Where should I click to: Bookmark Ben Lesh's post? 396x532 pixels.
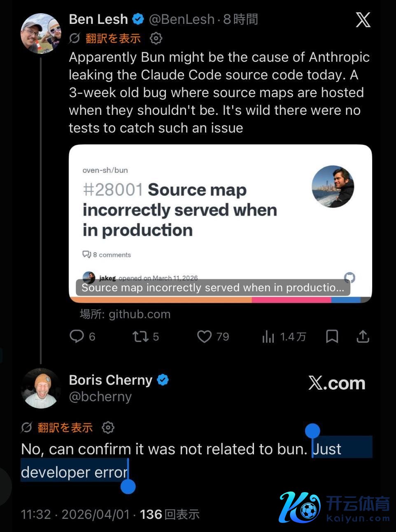tap(332, 337)
